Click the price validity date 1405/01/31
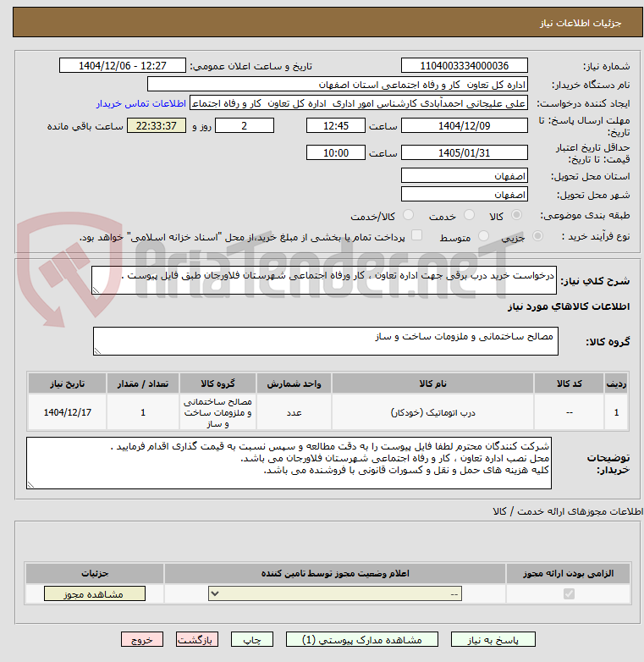This screenshot has height=662, width=644. (x=465, y=152)
